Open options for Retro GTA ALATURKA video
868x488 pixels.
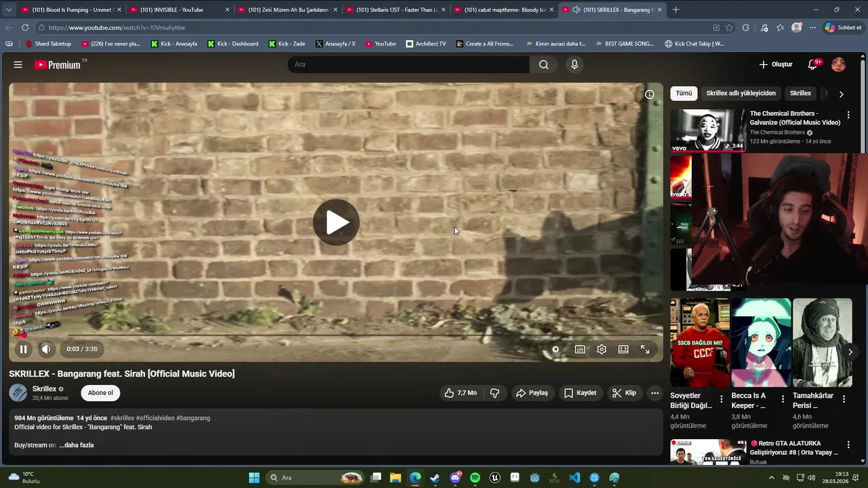pos(848,445)
